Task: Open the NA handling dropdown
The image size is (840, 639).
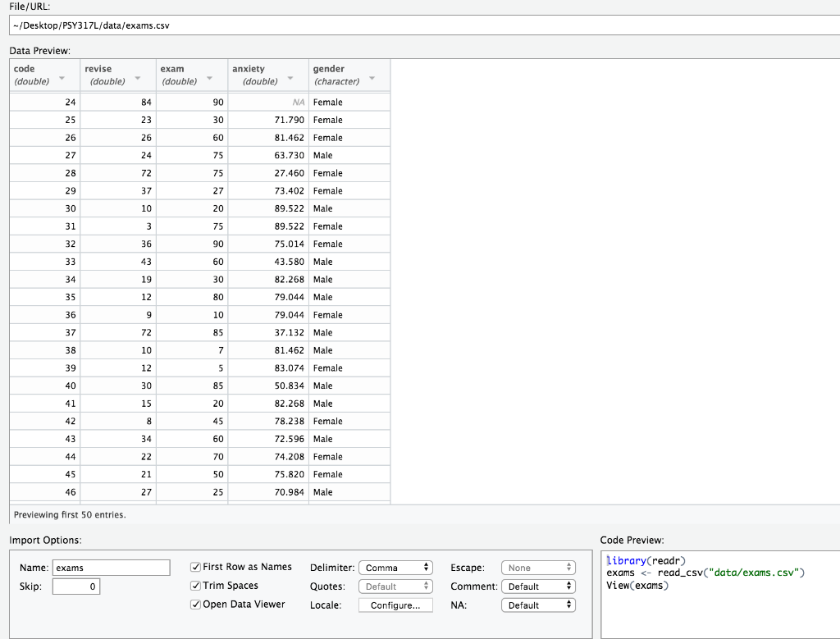Action: (x=538, y=605)
